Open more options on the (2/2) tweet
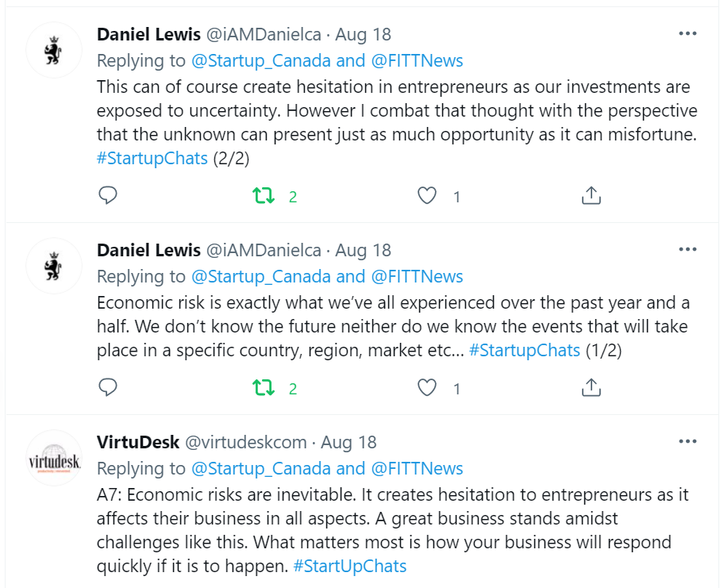The width and height of the screenshot is (720, 588). (x=687, y=34)
